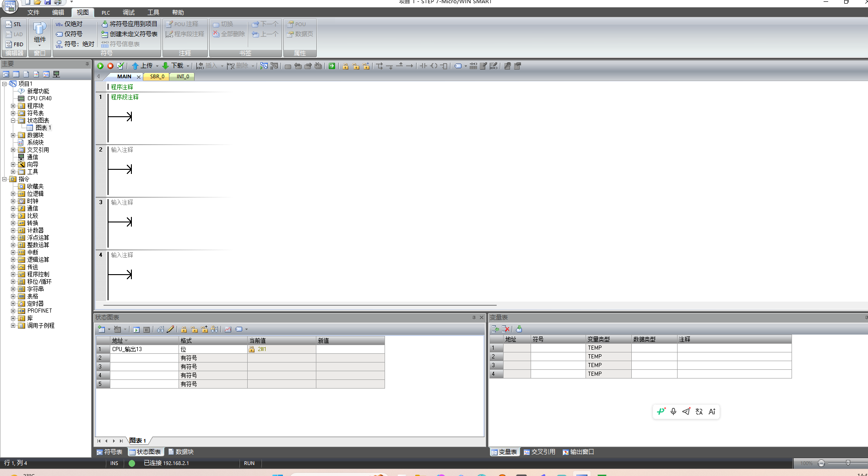Click the pencil write-all icon in 状态图表
Screen dimensions: 868x476
pos(170,329)
